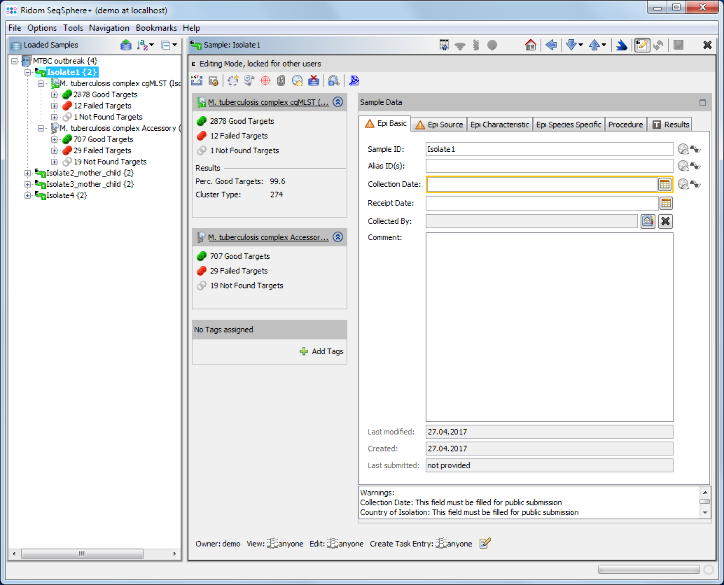The width and height of the screenshot is (724, 585).
Task: Click the magnifier globe toolbar icon
Action: 297,81
